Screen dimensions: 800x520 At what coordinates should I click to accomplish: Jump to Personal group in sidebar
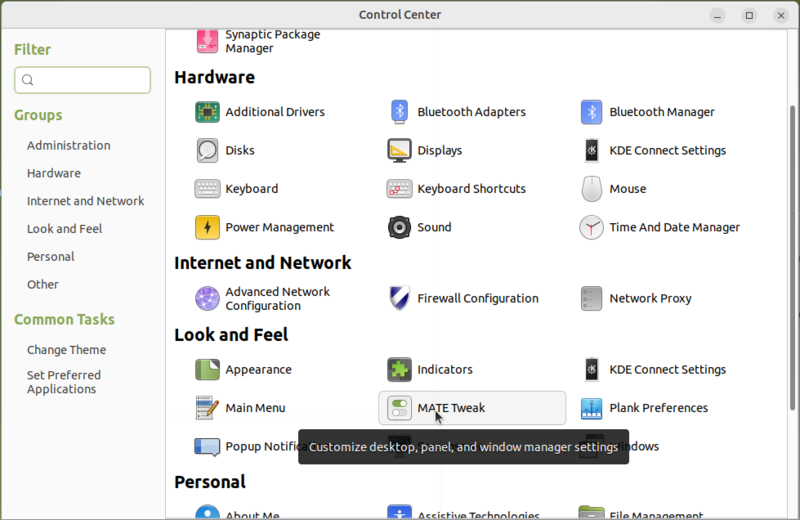pos(51,257)
